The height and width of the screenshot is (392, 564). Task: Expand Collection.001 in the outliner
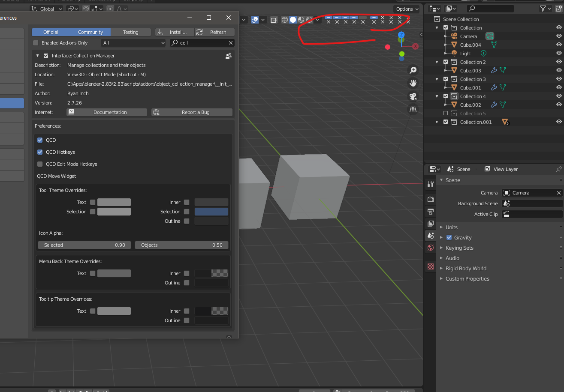437,122
